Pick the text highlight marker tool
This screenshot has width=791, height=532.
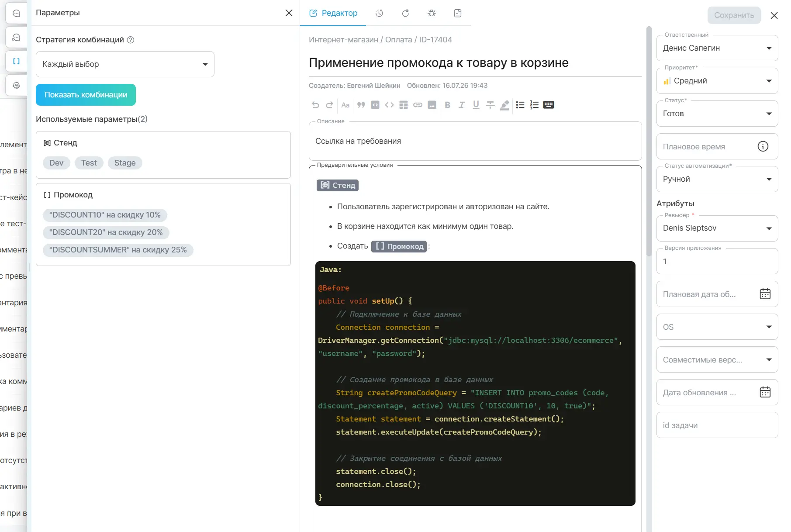(x=504, y=105)
